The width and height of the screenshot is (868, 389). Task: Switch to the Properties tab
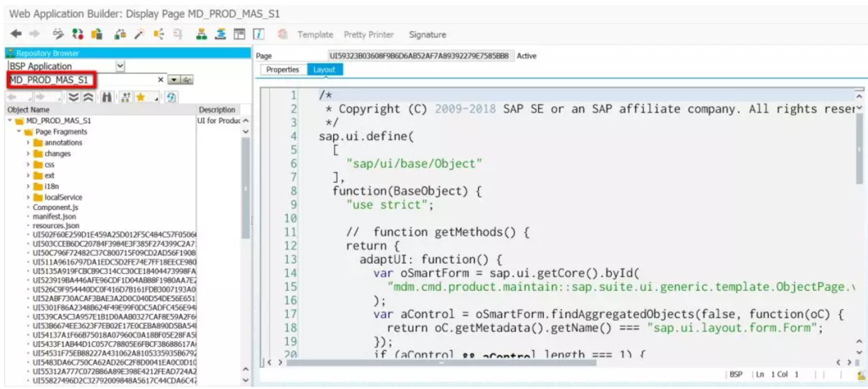[x=283, y=69]
